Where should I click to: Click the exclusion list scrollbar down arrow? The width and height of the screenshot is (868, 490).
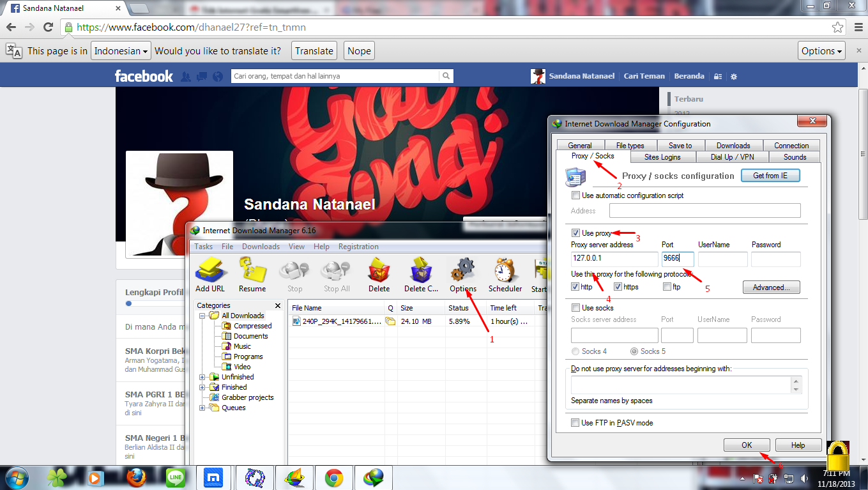point(796,389)
